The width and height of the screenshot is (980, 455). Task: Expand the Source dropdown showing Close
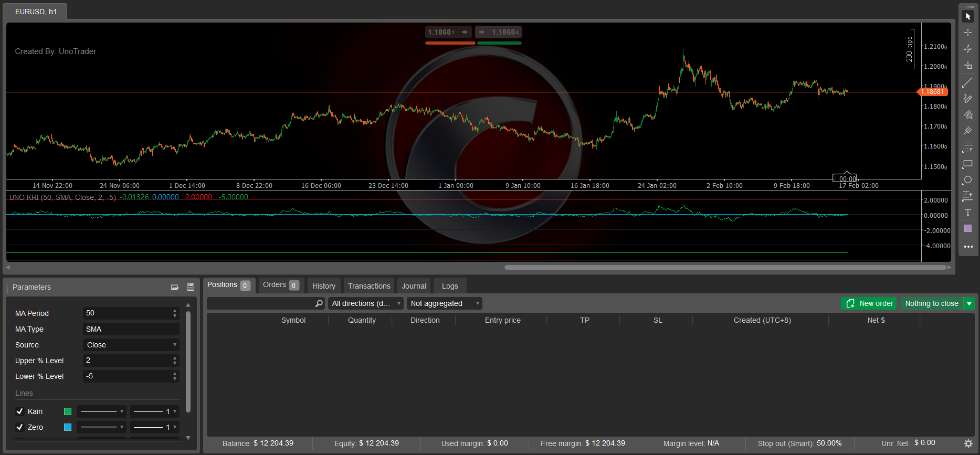pyautogui.click(x=131, y=345)
